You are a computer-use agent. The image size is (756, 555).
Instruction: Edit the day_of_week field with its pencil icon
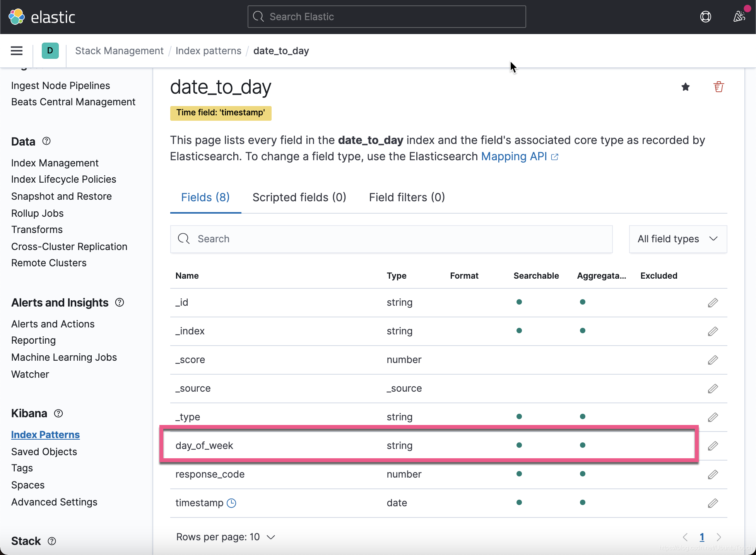point(713,446)
